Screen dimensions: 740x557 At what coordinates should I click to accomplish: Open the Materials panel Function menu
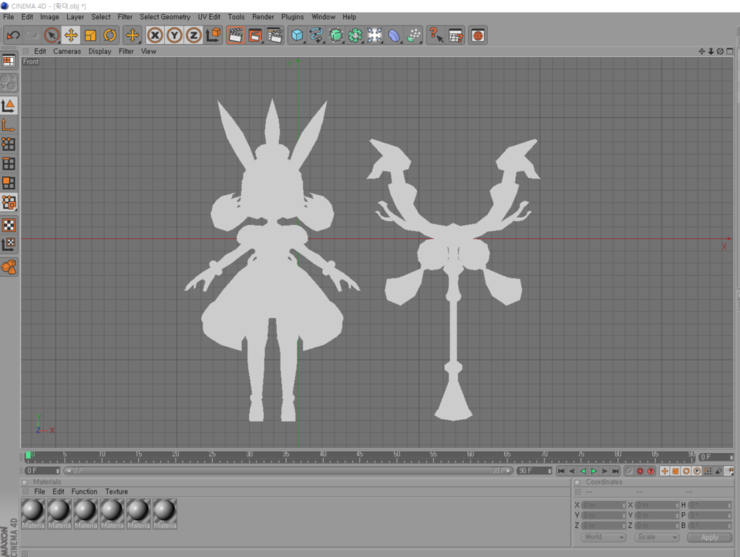pos(84,491)
